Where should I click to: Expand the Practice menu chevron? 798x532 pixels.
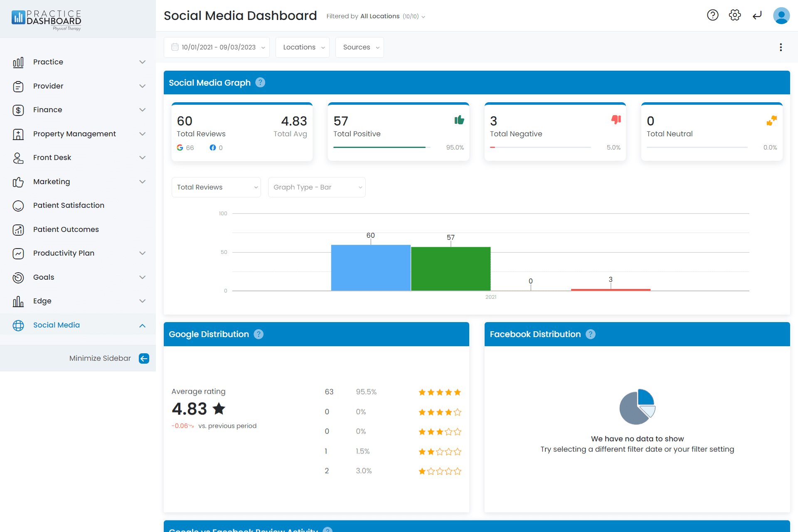pos(143,62)
